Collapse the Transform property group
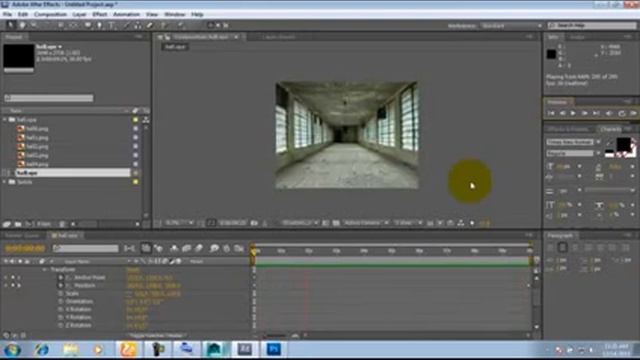This screenshot has width=640, height=360. (x=44, y=270)
